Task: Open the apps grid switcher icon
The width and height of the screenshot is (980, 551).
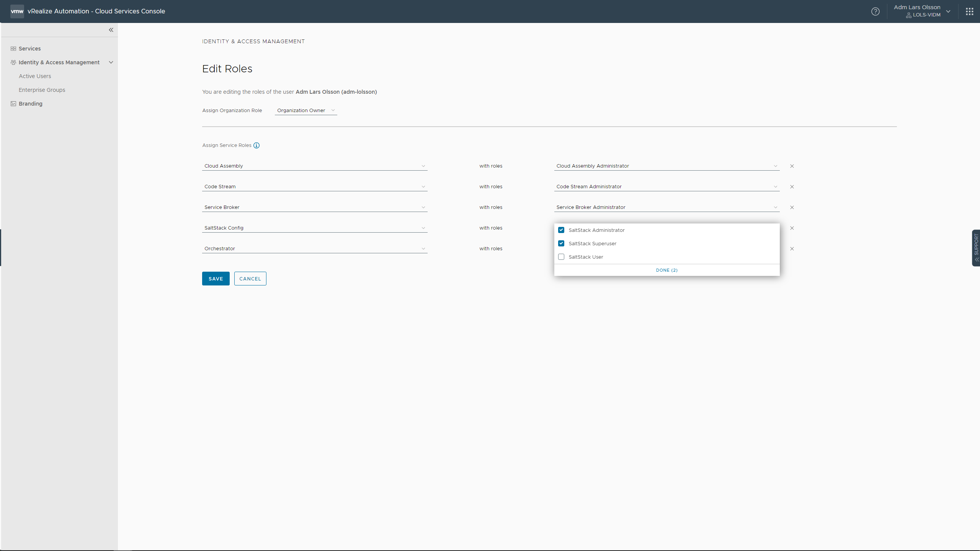Action: tap(969, 11)
